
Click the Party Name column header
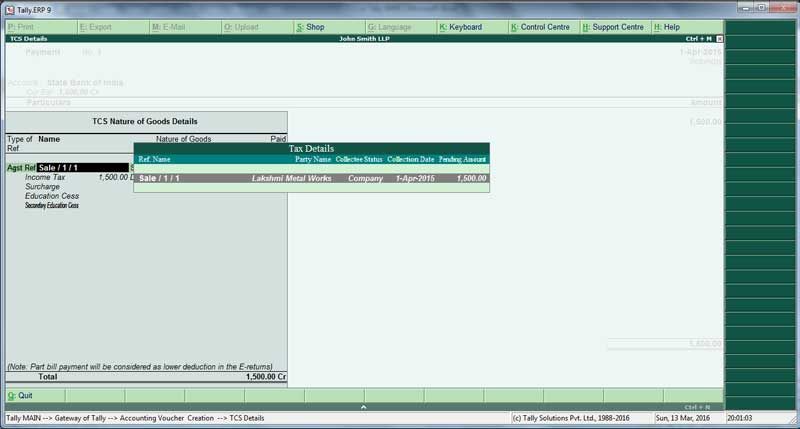[x=313, y=159]
